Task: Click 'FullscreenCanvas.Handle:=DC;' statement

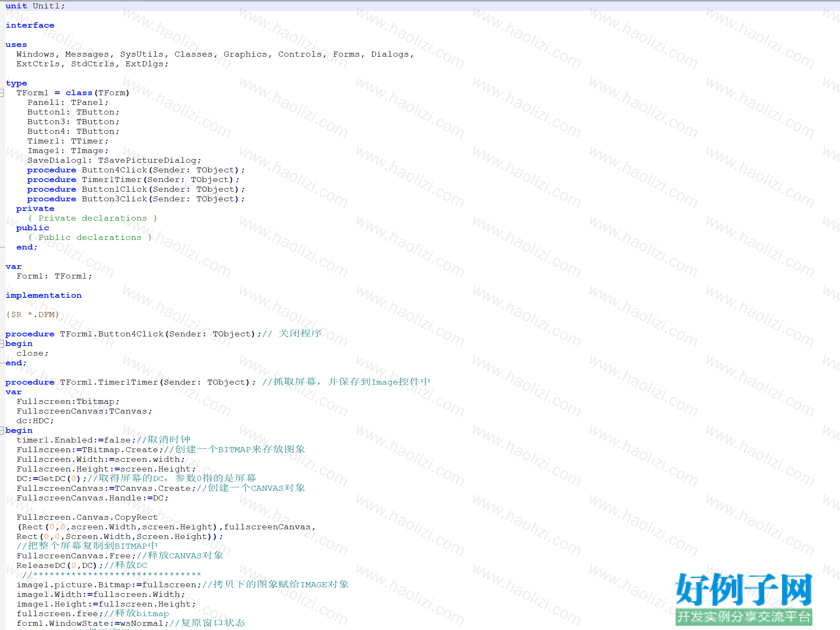Action: (92, 498)
